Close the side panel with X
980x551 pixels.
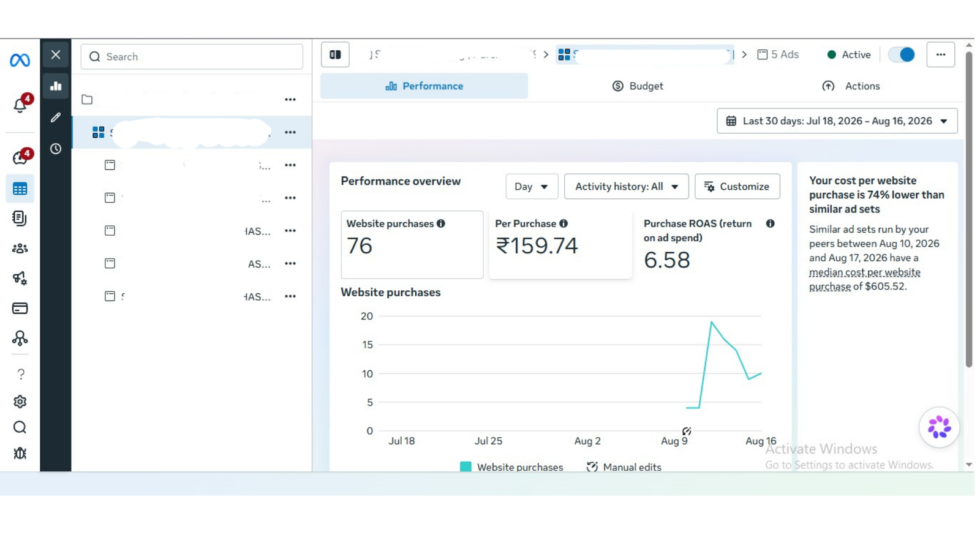tap(56, 54)
